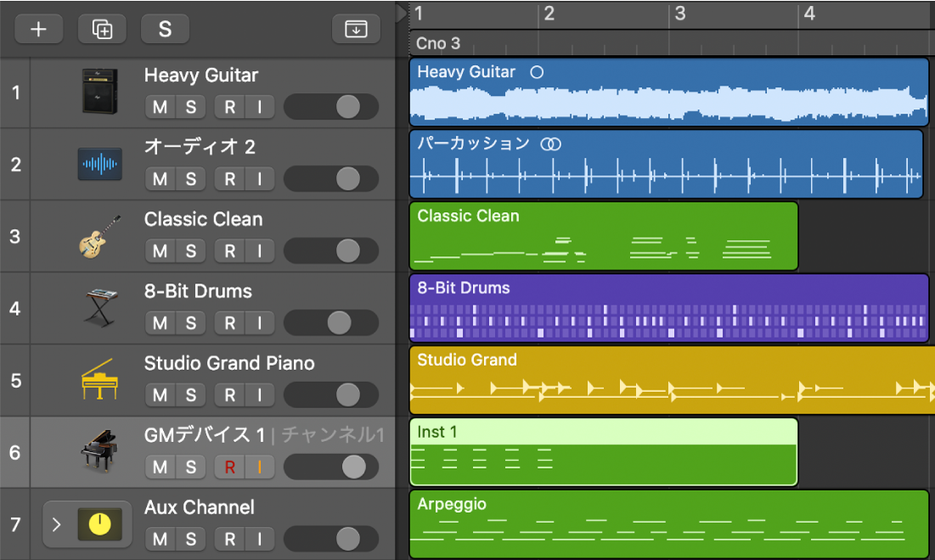Mute the Heavy Guitar track
The image size is (935, 560).
(161, 107)
